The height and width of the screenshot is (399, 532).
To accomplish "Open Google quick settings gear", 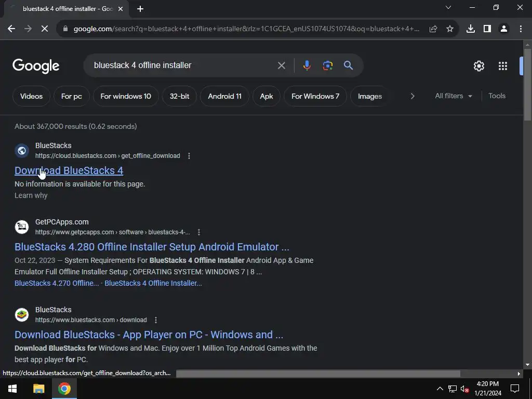I will click(478, 66).
